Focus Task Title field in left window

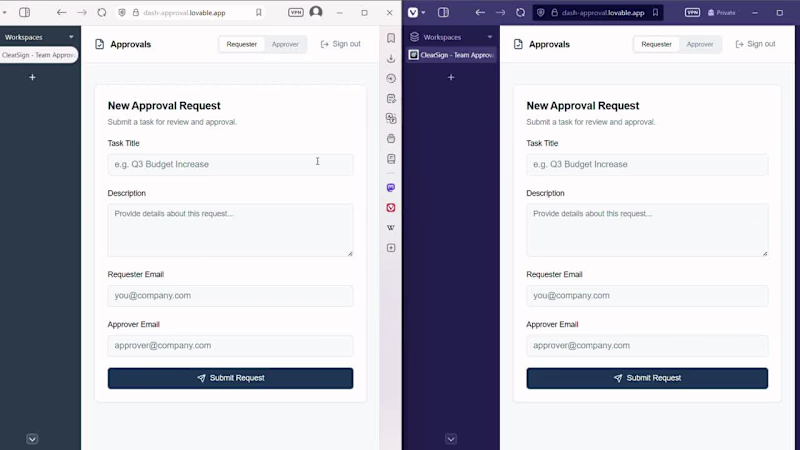coord(230,164)
